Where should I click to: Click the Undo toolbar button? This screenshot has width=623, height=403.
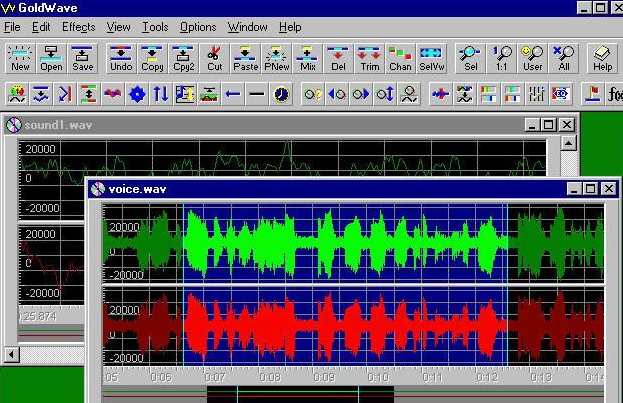click(x=121, y=58)
